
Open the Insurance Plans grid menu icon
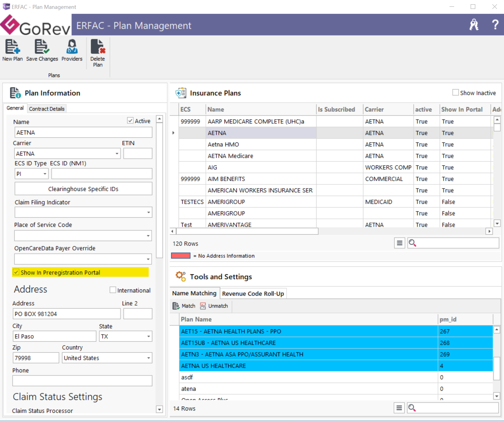pos(399,243)
